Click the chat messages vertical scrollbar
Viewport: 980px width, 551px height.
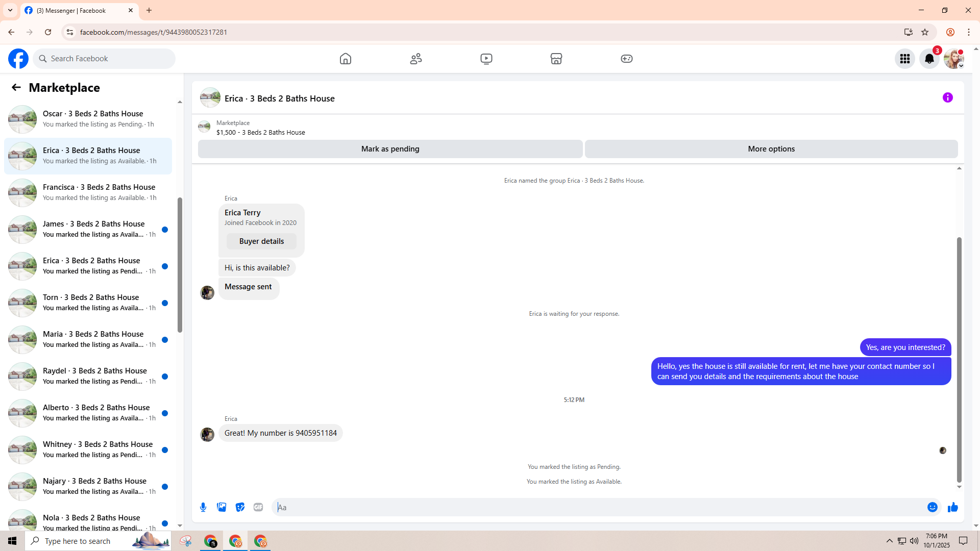click(x=959, y=360)
